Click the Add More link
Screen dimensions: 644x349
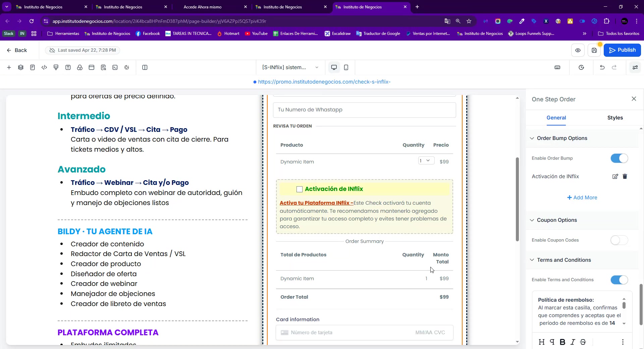(582, 198)
